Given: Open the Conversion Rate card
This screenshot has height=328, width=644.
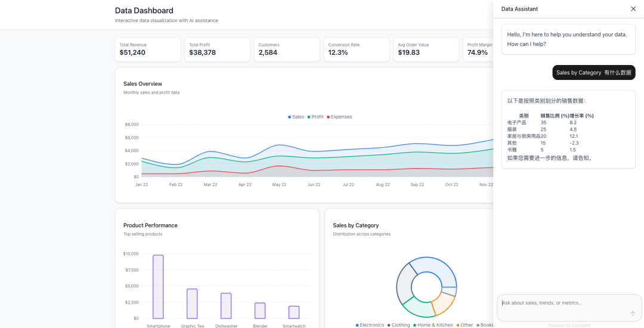Looking at the screenshot, I should (357, 49).
